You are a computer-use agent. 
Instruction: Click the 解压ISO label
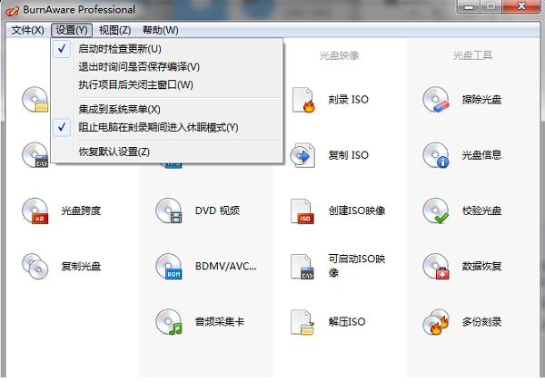click(347, 322)
